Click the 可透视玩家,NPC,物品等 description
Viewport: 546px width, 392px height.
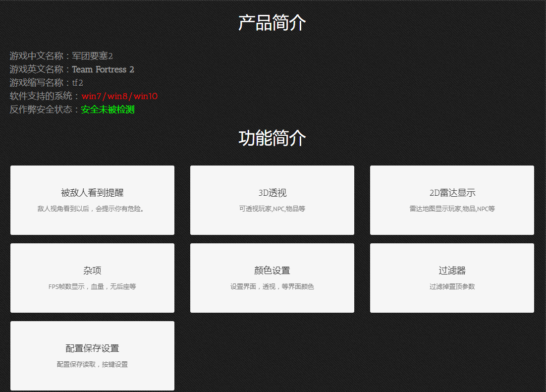(x=273, y=209)
